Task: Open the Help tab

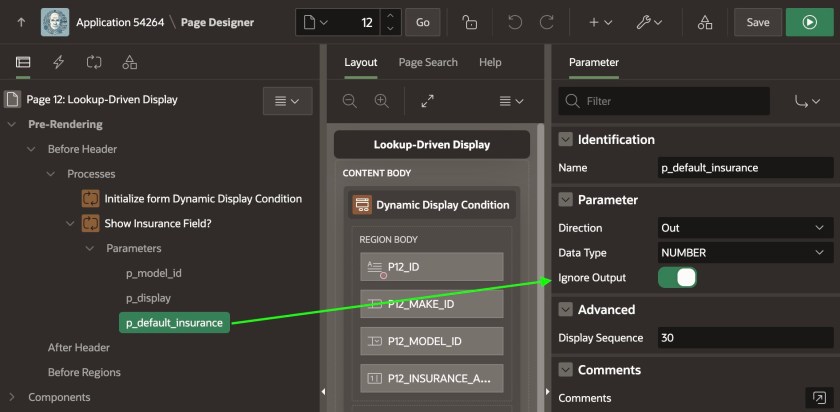Action: (x=490, y=62)
